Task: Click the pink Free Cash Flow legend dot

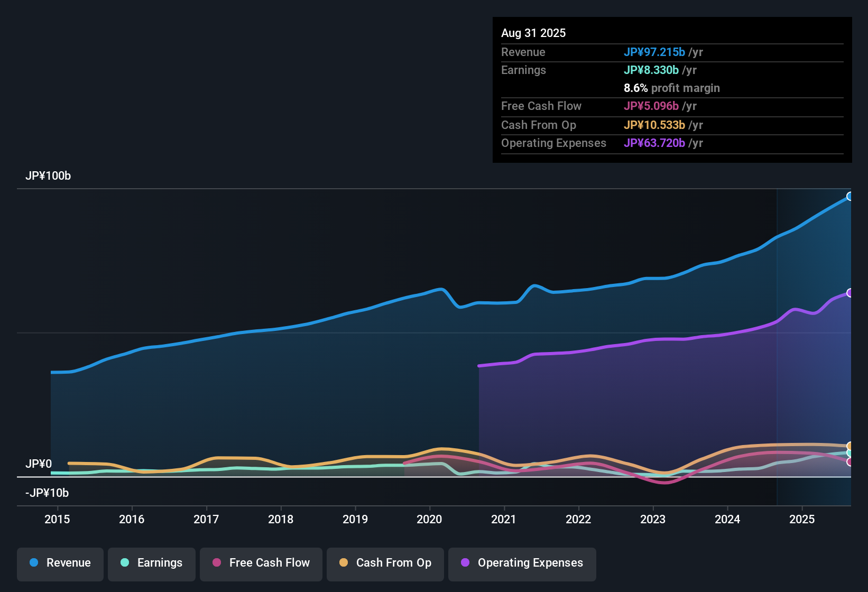Action: coord(216,563)
